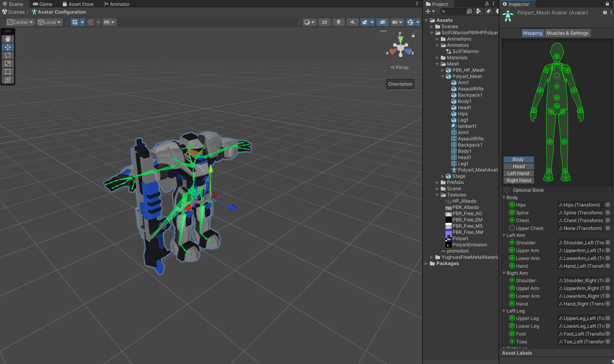Click the scene gizmo lock icon

click(x=413, y=35)
